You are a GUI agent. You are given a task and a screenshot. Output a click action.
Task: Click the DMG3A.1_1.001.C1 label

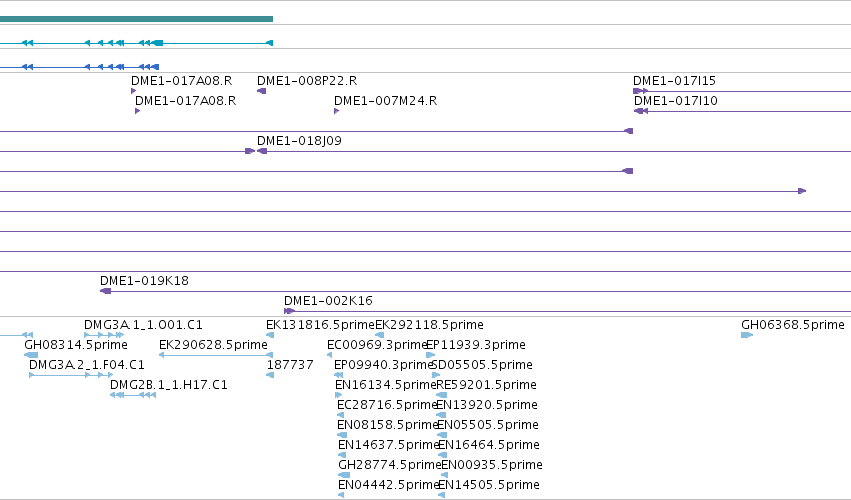(143, 325)
